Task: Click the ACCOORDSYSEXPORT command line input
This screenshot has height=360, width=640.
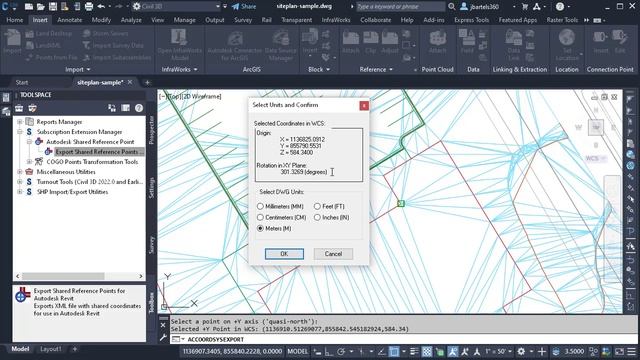Action: pyautogui.click(x=404, y=339)
